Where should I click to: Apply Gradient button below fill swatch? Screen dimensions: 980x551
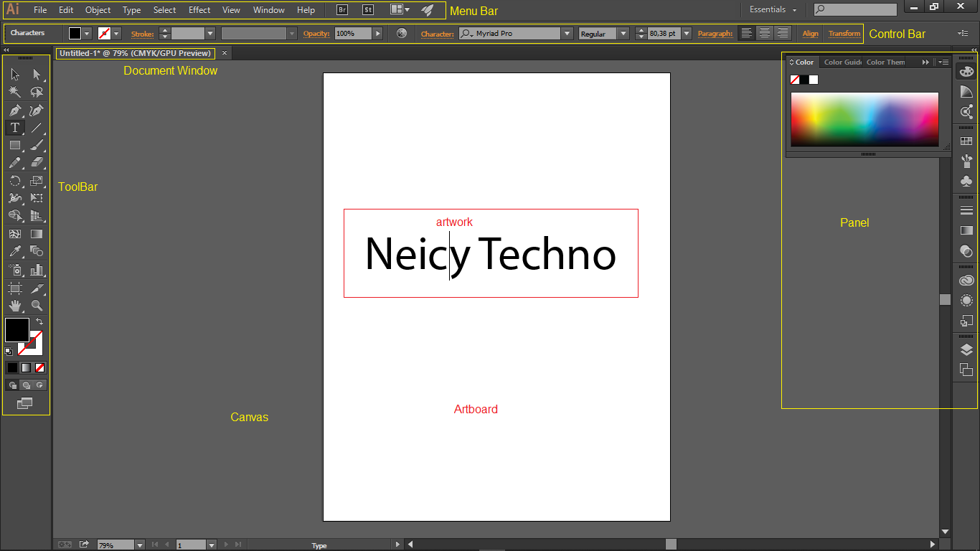(x=26, y=367)
